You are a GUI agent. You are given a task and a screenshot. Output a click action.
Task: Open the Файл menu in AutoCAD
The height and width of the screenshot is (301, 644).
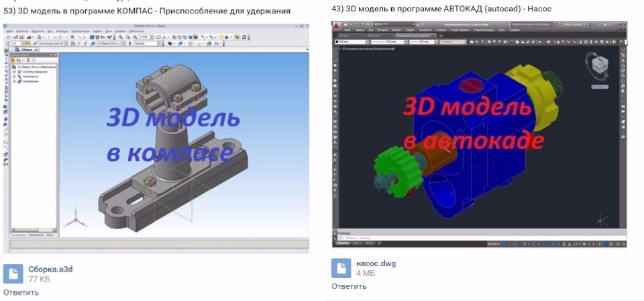coord(347,30)
